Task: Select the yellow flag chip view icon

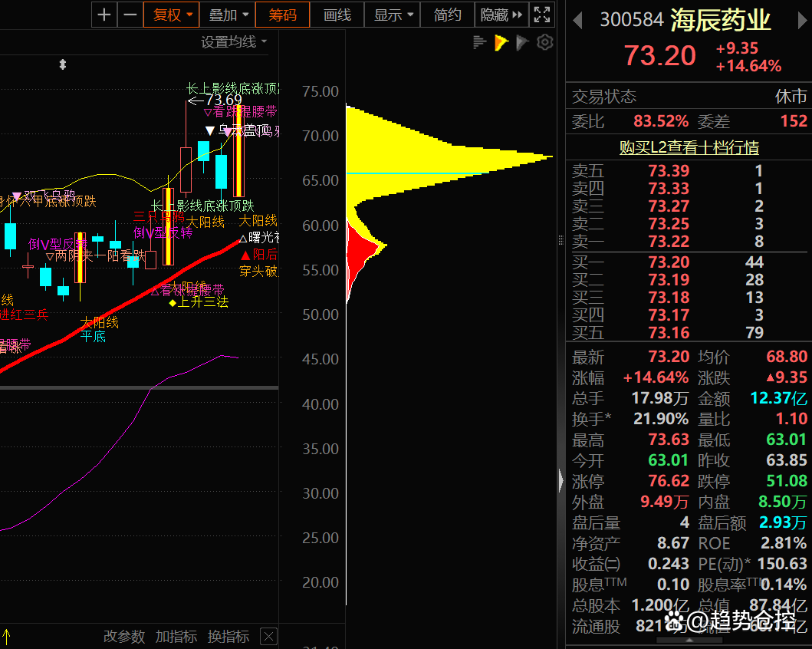Action: tap(501, 42)
